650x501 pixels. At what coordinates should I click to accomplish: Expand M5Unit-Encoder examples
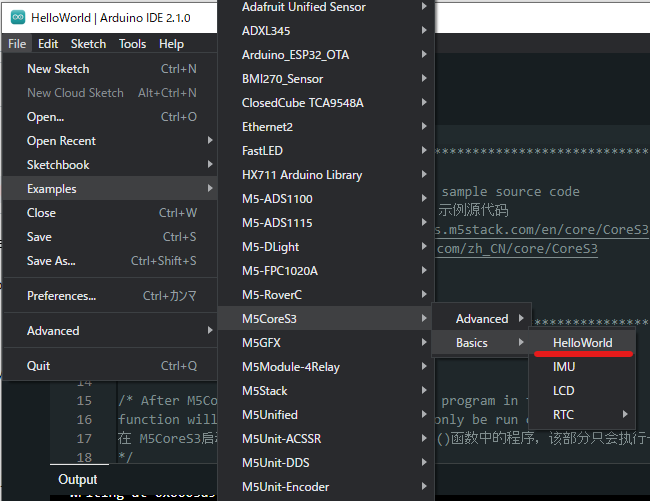pos(326,487)
